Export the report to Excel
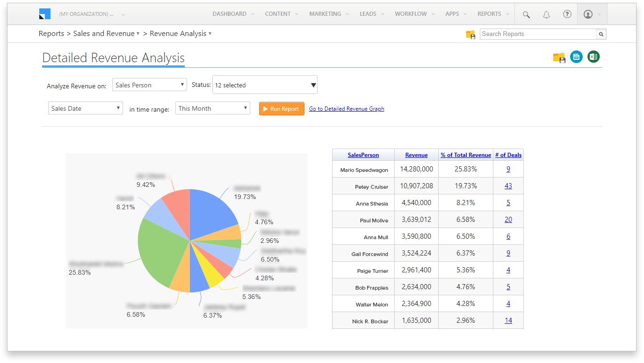Image resolution: width=644 pixels, height=363 pixels. point(593,57)
